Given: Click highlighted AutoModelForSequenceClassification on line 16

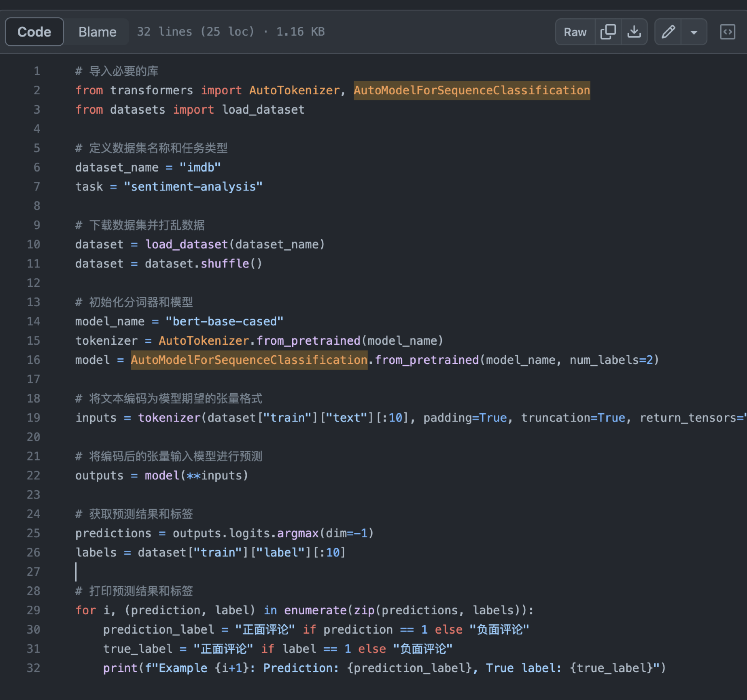Looking at the screenshot, I should [249, 360].
